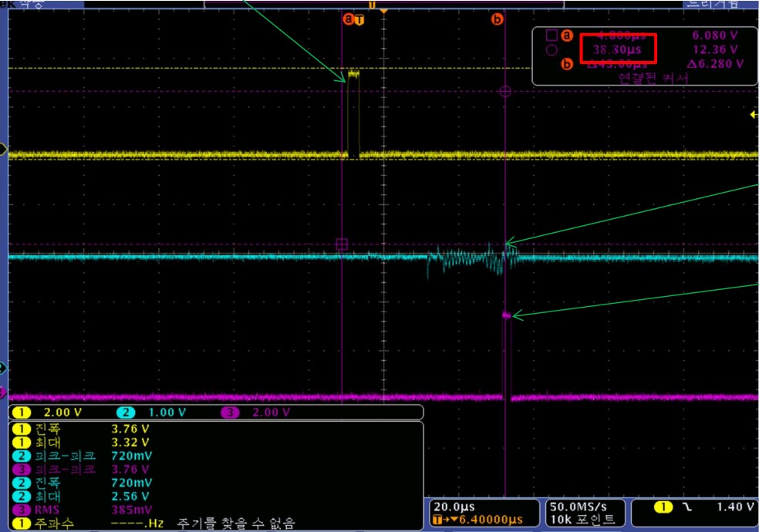This screenshot has height=532, width=759.
Task: Click the cyan channel 2 ground indicator on left edge
Action: [x=3, y=369]
